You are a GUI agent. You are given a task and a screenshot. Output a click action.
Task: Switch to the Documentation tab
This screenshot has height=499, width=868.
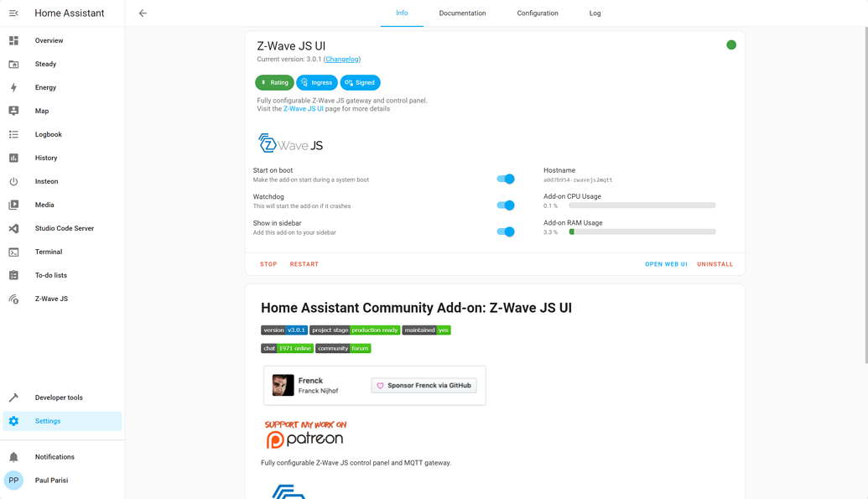click(461, 13)
